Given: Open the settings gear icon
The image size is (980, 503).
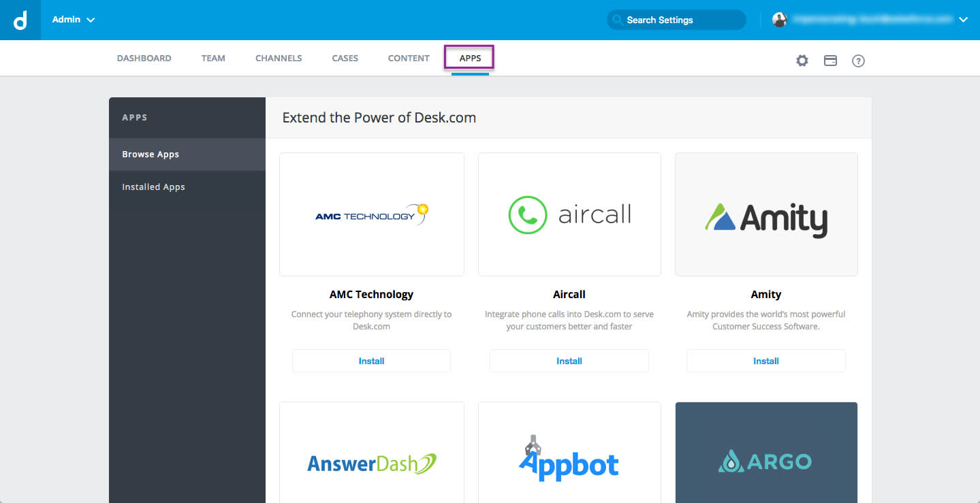Looking at the screenshot, I should click(x=802, y=61).
